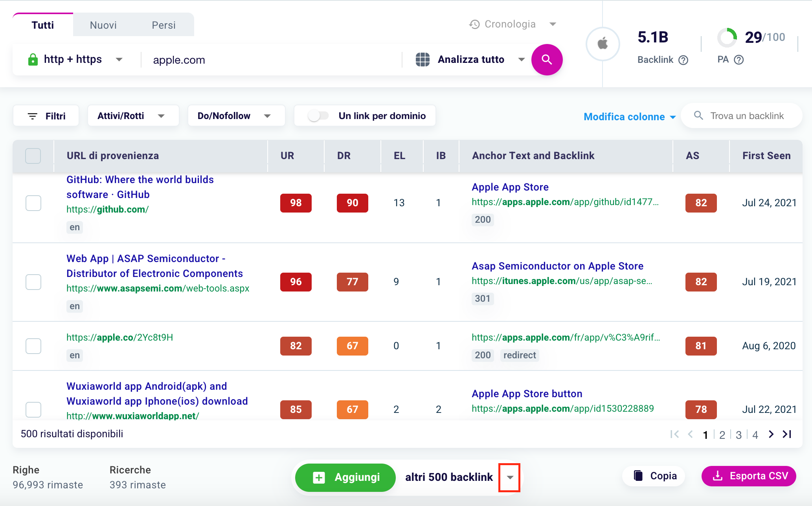This screenshot has width=812, height=506.
Task: Expand altri 500 backlink dropdown arrow
Action: coord(510,477)
